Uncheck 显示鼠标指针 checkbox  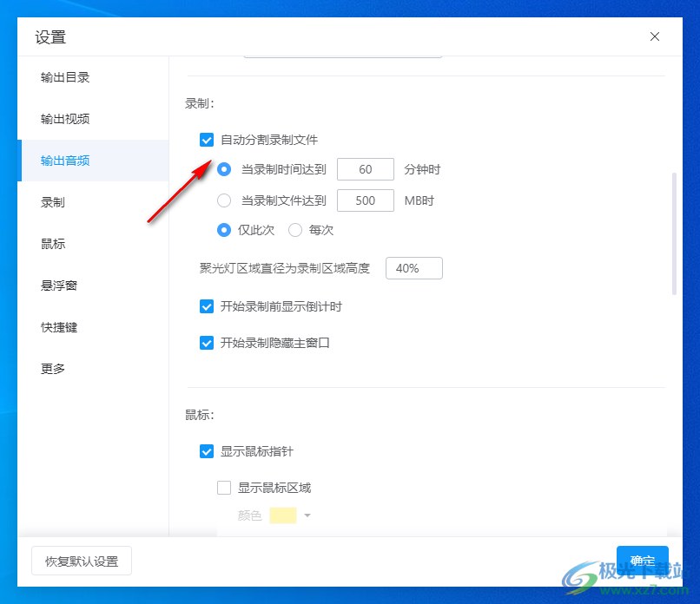tap(206, 451)
